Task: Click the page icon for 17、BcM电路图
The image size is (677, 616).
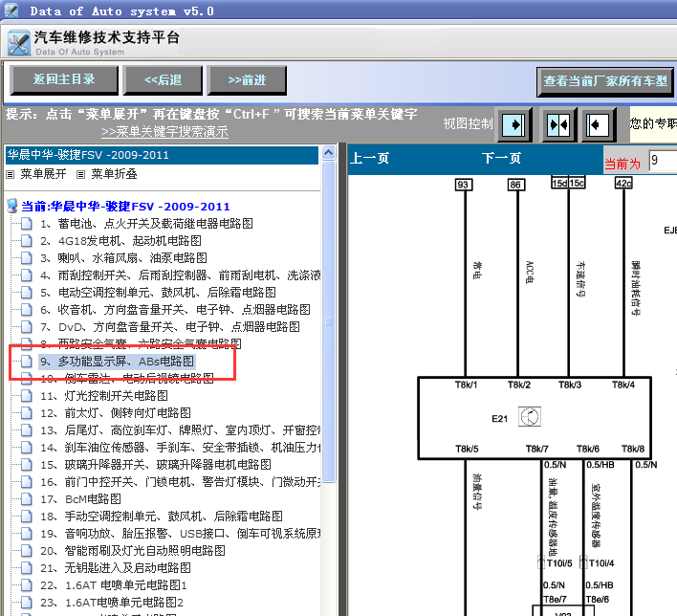Action: [27, 499]
